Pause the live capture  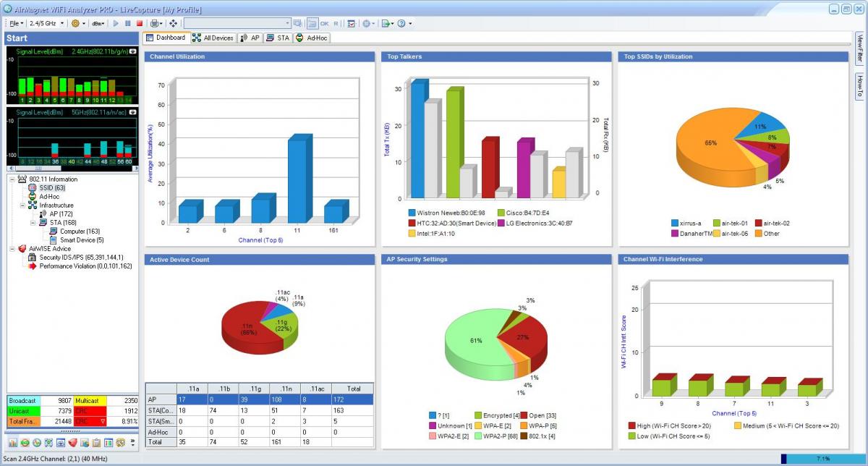[x=128, y=23]
